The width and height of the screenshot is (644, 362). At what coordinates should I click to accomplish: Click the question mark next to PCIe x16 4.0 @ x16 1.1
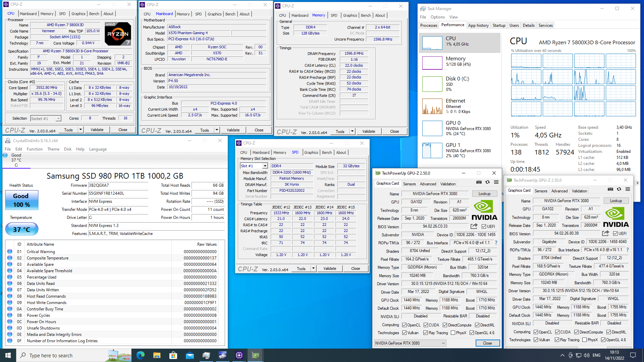tap(628, 250)
